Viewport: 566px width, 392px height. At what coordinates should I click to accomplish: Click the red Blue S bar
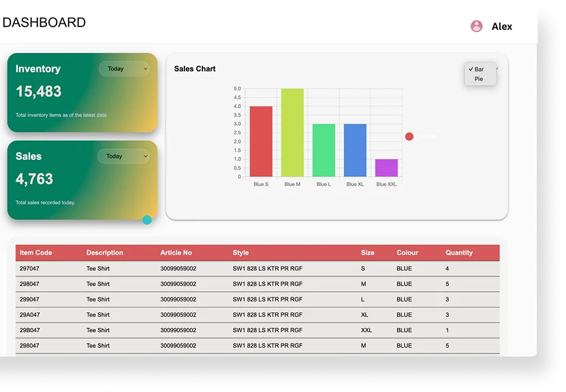(x=261, y=142)
